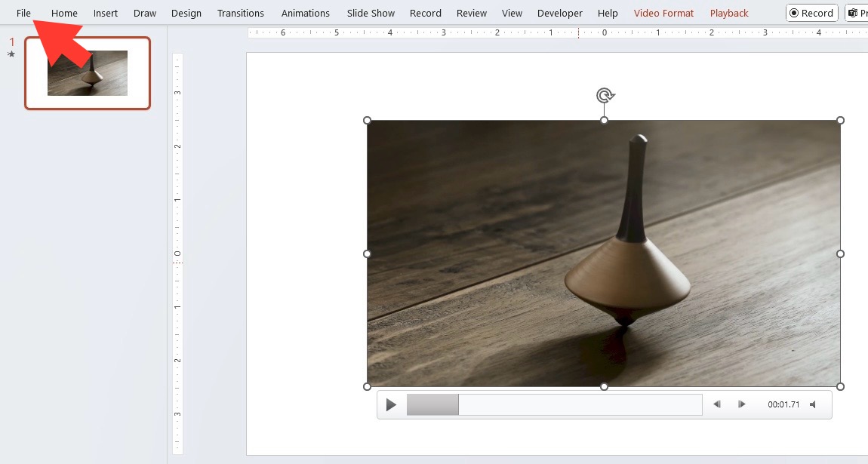Image resolution: width=868 pixels, height=464 pixels.
Task: Click the top-left resize handle of video
Action: (367, 120)
